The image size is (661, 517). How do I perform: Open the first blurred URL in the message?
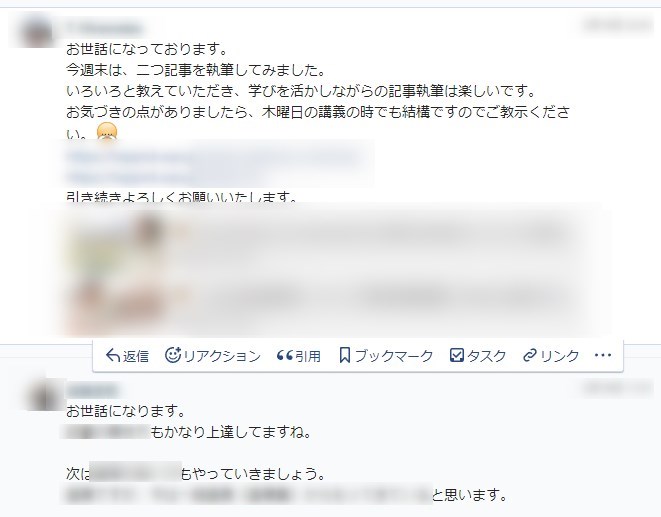tap(213, 156)
